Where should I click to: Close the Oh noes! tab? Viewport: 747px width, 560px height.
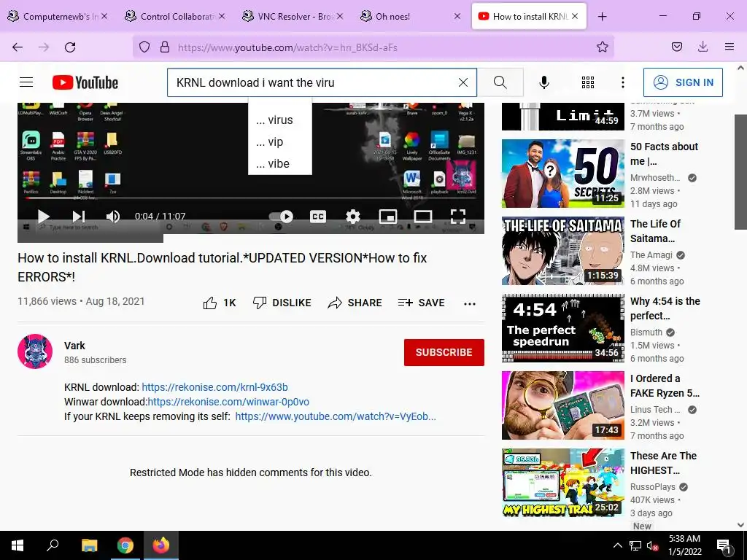pos(457,16)
